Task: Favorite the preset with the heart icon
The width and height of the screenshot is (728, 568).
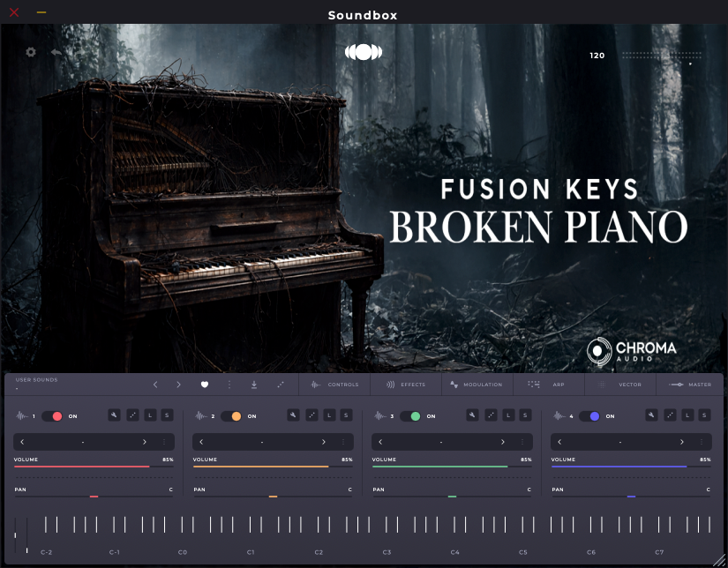Action: [205, 385]
